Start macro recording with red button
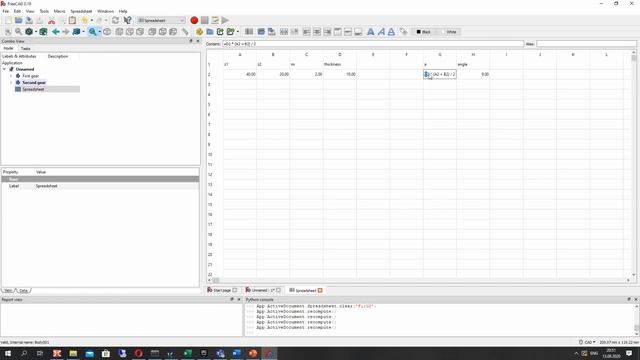 click(x=194, y=20)
